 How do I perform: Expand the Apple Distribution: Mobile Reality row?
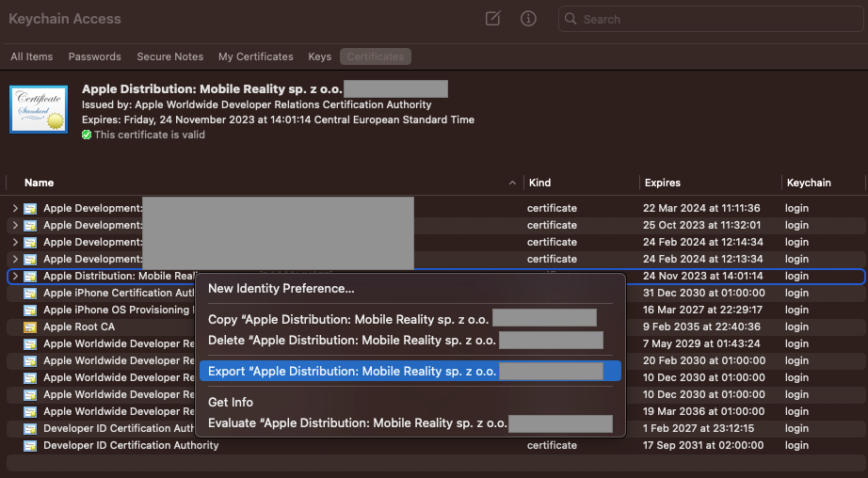[x=15, y=276]
